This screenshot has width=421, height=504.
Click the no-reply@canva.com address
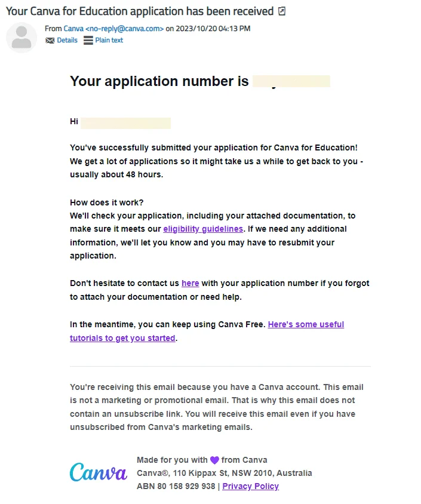tap(124, 29)
